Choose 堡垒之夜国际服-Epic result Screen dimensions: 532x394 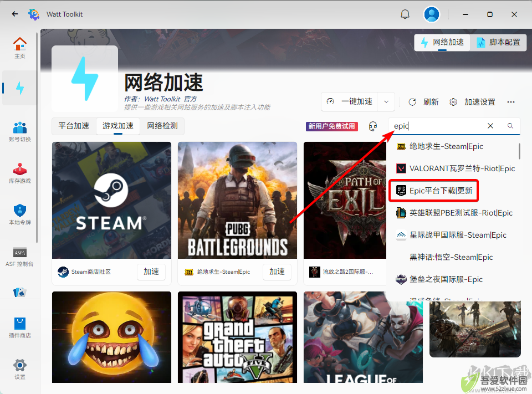[453, 279]
